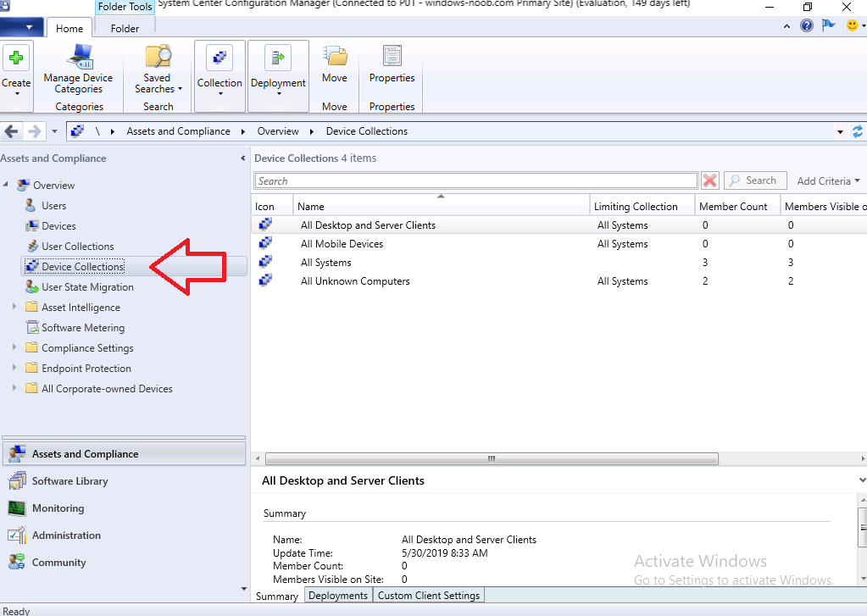Collapse the Overview tree node
The image size is (867, 616).
pos(6,184)
